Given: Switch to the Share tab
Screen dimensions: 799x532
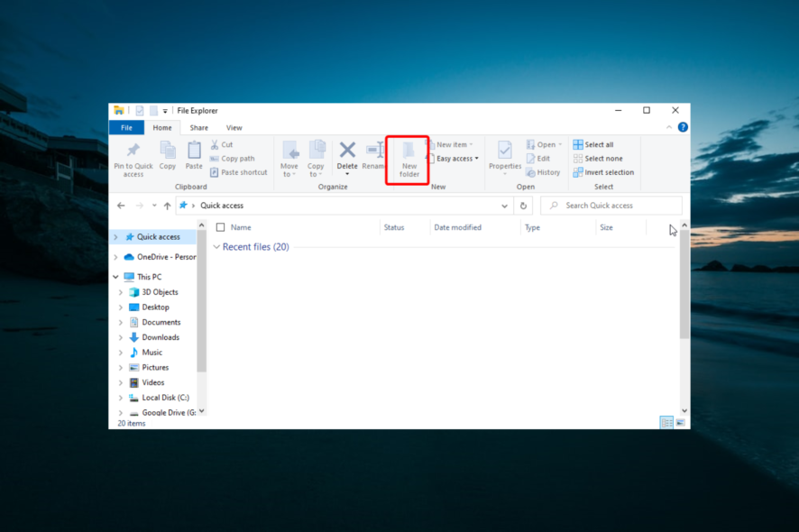Looking at the screenshot, I should (x=198, y=128).
